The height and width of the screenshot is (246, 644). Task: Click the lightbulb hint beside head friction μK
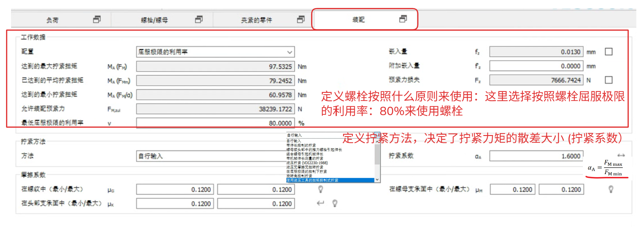[x=335, y=203]
